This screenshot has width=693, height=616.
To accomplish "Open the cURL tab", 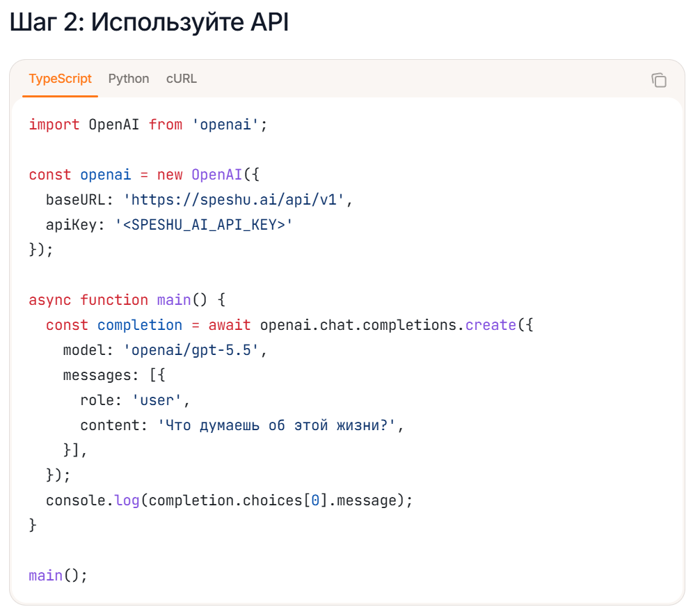I will click(181, 79).
